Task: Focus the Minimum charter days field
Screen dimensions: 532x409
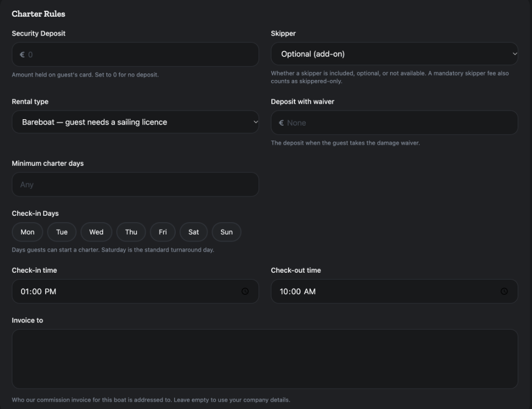Action: [x=135, y=185]
